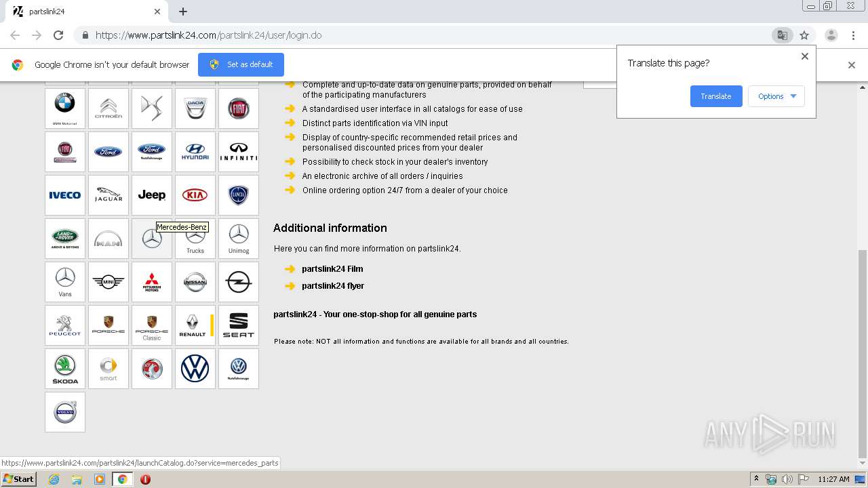
Task: Click the page vertical scrollbar thumb
Action: pyautogui.click(x=863, y=354)
